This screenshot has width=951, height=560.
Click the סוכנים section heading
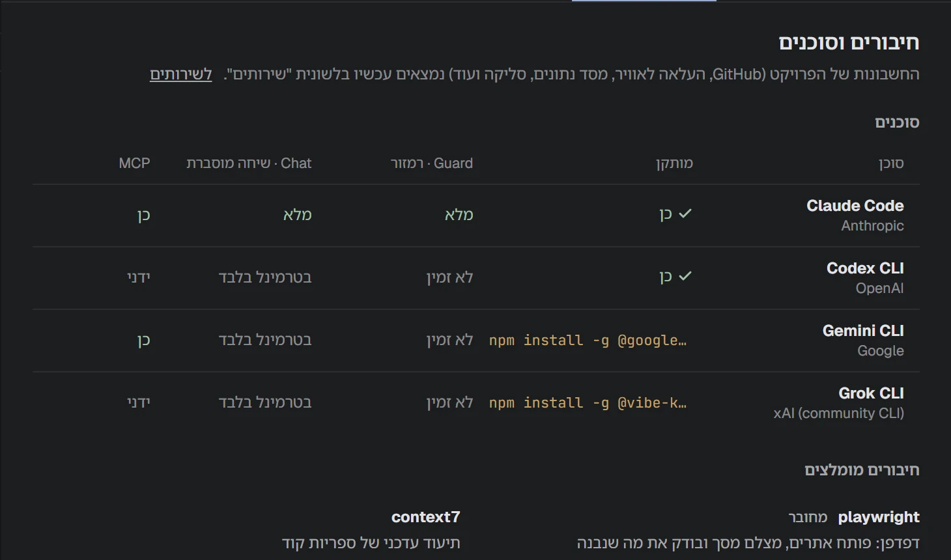tap(897, 122)
